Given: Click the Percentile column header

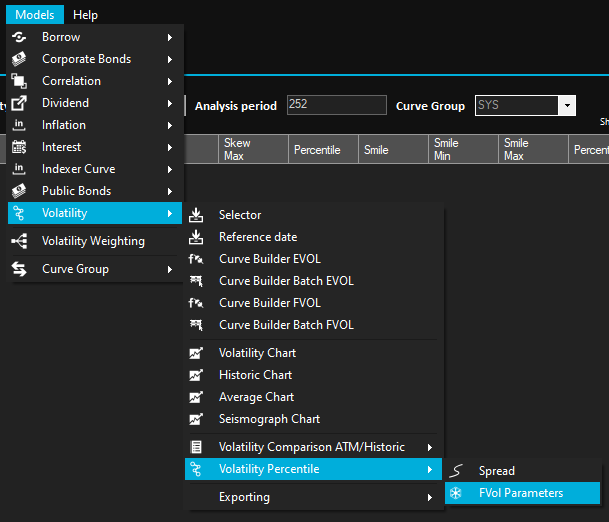Looking at the screenshot, I should (x=317, y=150).
